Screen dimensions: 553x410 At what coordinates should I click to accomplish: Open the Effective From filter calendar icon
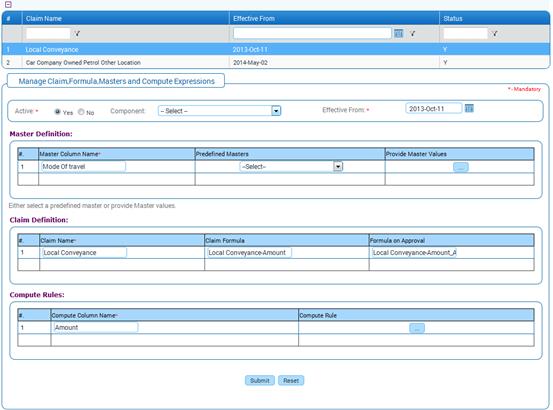398,33
